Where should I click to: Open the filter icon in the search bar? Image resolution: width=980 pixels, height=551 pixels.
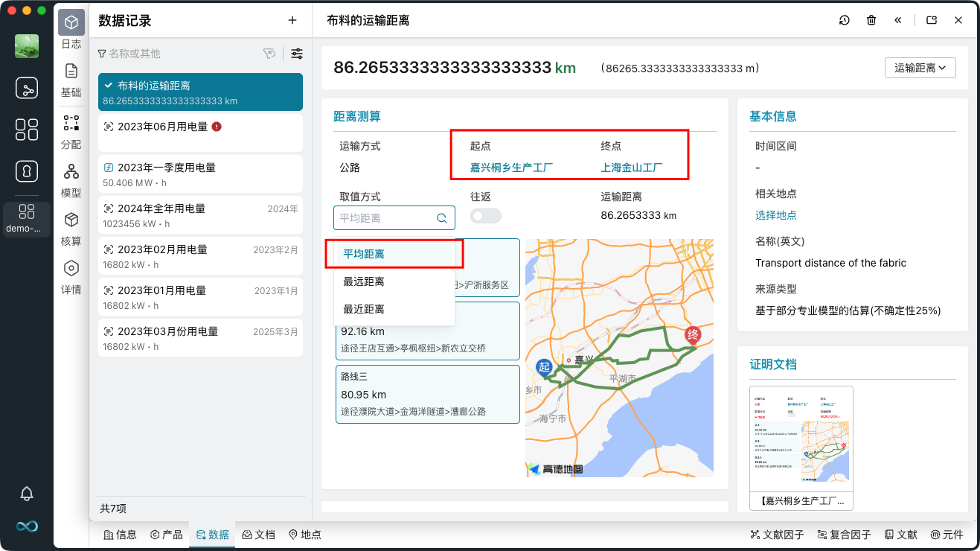(269, 54)
